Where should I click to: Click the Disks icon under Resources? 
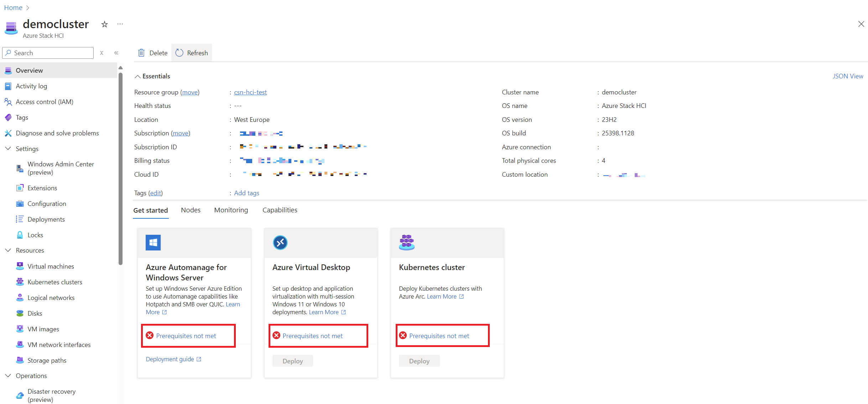[x=20, y=314]
